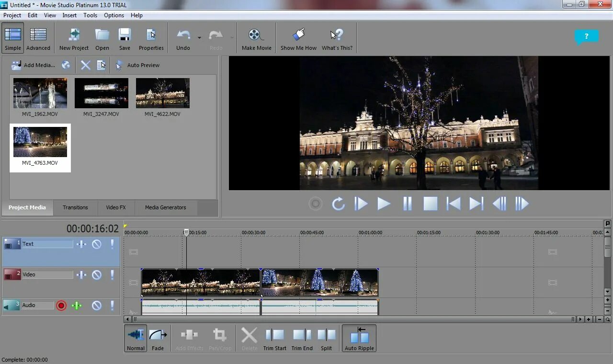Select the MVI_1962.MOV thumbnail
This screenshot has height=364, width=613.
coord(40,98)
